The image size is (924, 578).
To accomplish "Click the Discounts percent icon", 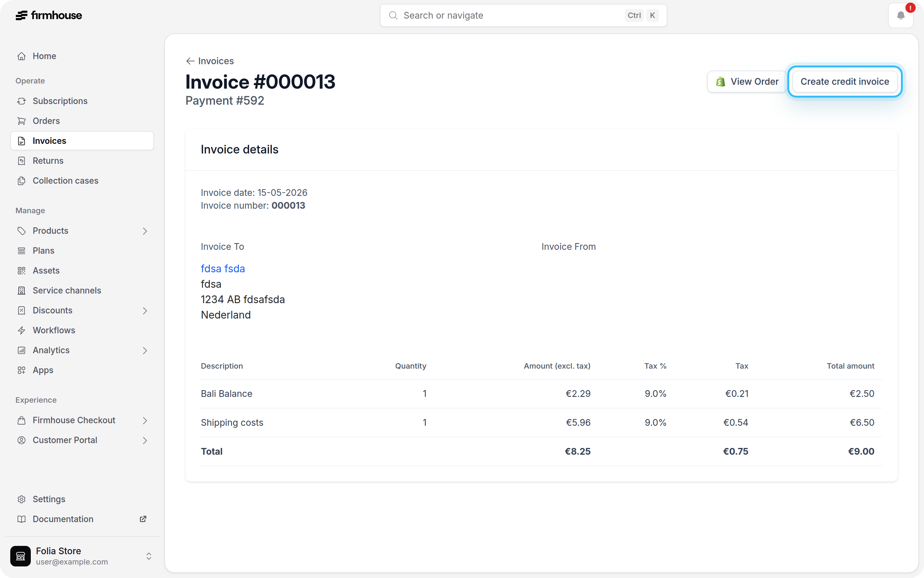I will click(21, 311).
